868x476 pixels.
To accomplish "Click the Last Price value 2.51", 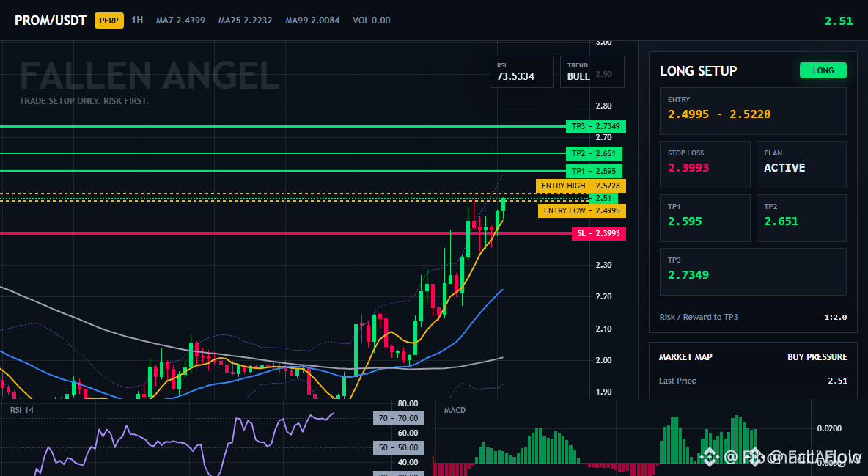I will (x=837, y=381).
